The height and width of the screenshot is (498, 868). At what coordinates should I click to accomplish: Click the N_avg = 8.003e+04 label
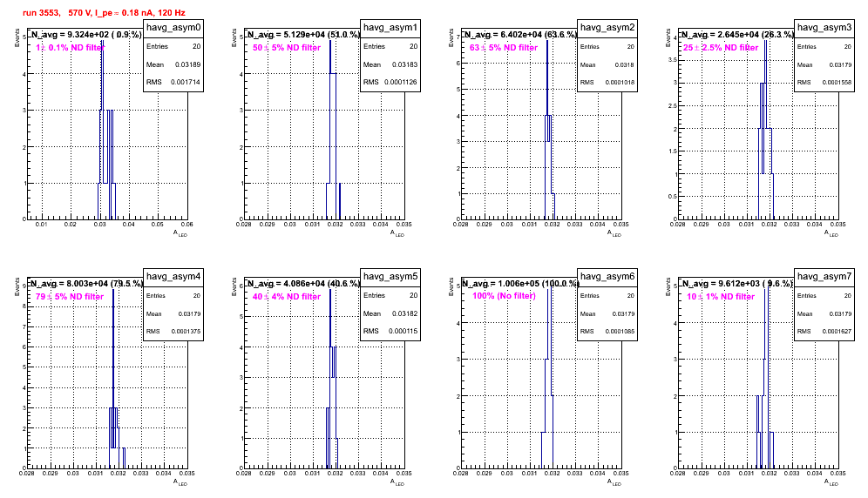pyautogui.click(x=86, y=284)
